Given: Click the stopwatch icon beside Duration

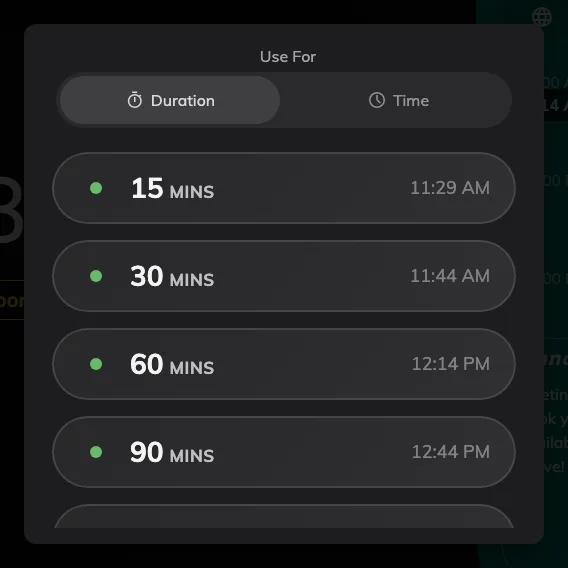Looking at the screenshot, I should pos(135,100).
